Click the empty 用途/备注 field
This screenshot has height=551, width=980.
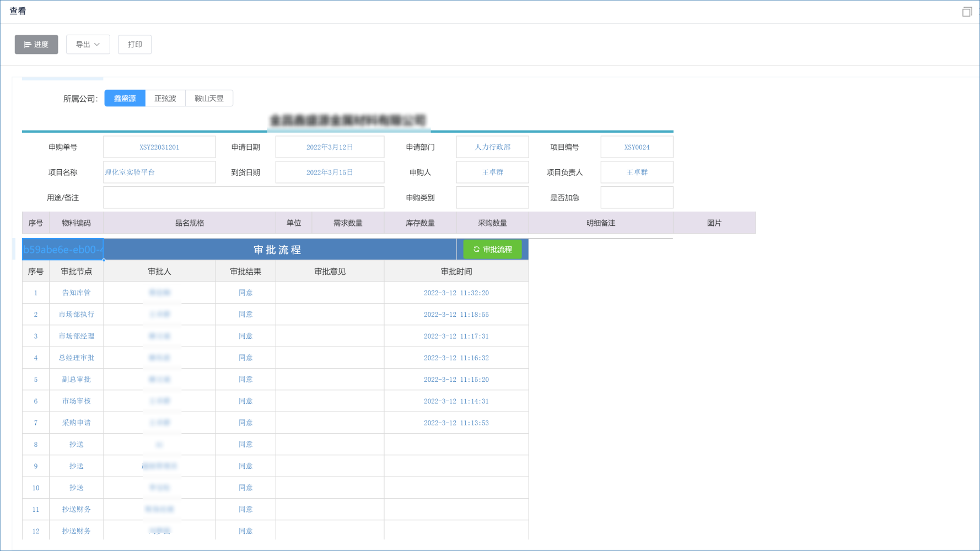(244, 198)
